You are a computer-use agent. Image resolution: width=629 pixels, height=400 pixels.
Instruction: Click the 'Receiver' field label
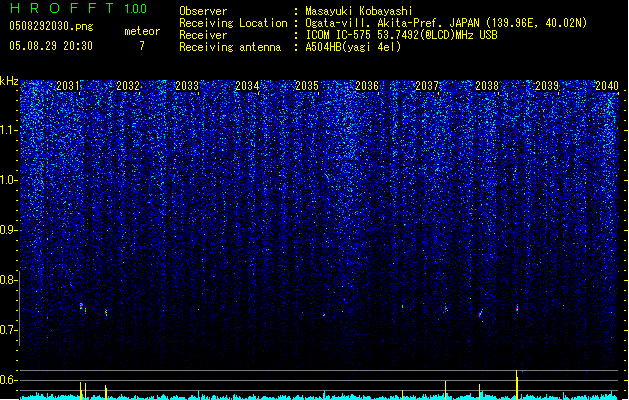click(x=203, y=35)
